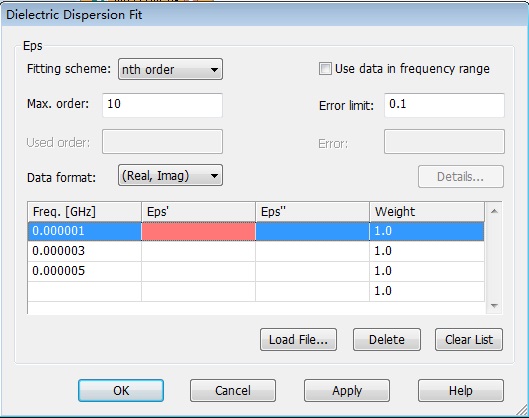Select the red highlighted Eps' cell
This screenshot has height=418, width=529.
click(x=198, y=231)
